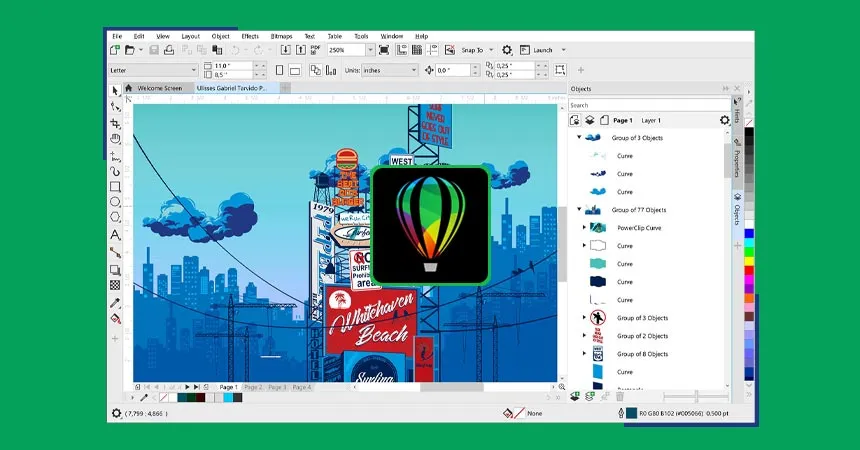Select the Text tool
Image resolution: width=860 pixels, height=450 pixels.
[x=115, y=235]
